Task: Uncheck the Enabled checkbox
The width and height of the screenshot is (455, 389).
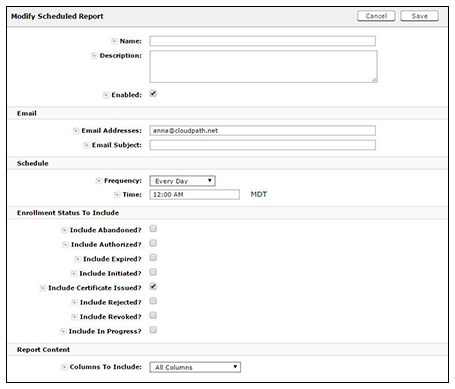Action: click(x=153, y=94)
